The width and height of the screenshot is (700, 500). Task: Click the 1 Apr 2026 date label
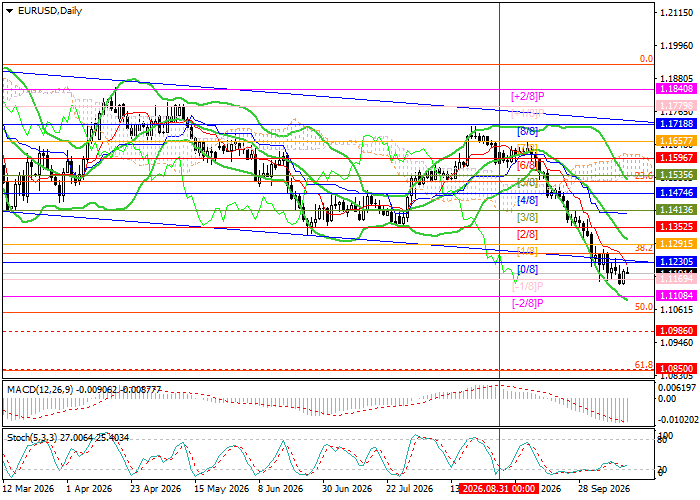tap(88, 489)
